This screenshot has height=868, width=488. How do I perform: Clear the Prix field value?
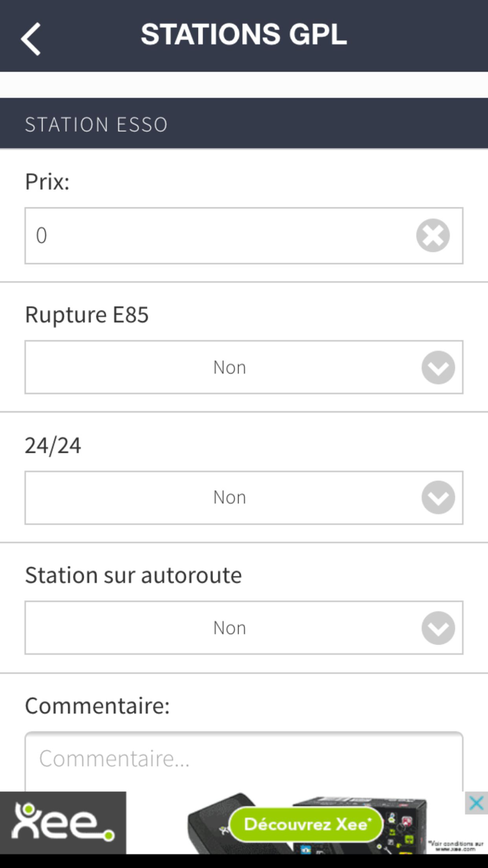point(433,235)
